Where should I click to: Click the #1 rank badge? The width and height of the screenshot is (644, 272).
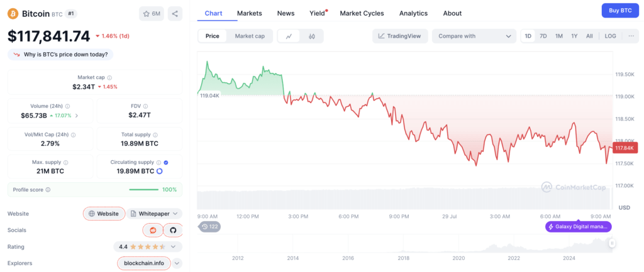(x=71, y=14)
